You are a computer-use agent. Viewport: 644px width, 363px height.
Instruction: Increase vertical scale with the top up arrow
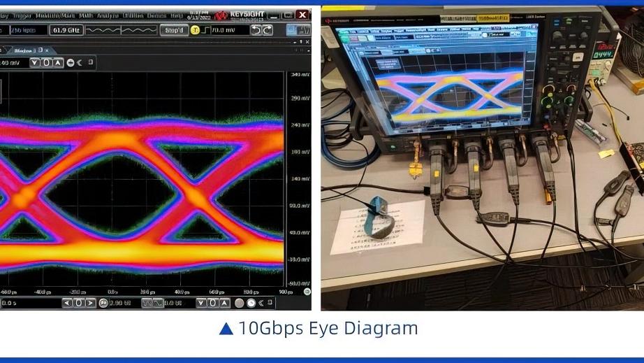(58, 62)
